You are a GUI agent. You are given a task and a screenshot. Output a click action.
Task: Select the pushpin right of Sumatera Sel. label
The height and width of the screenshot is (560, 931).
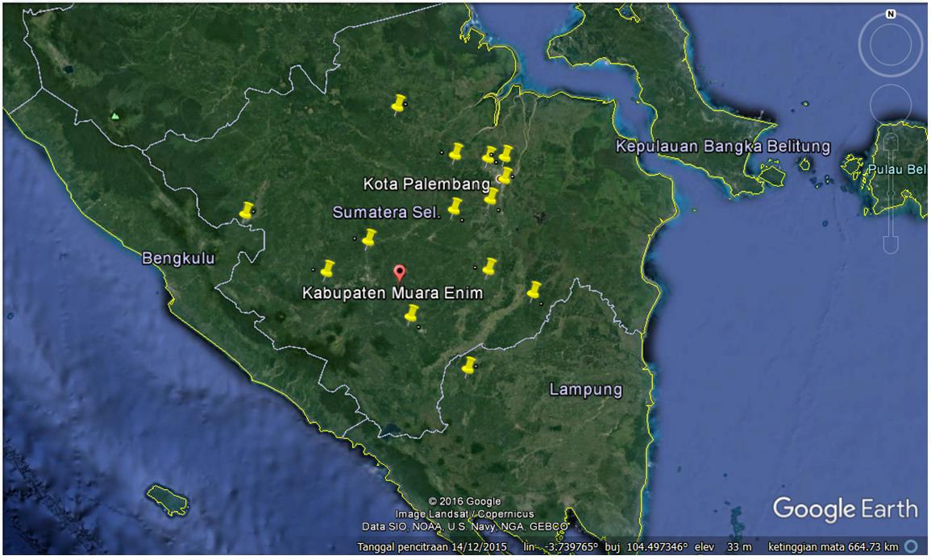(x=455, y=206)
